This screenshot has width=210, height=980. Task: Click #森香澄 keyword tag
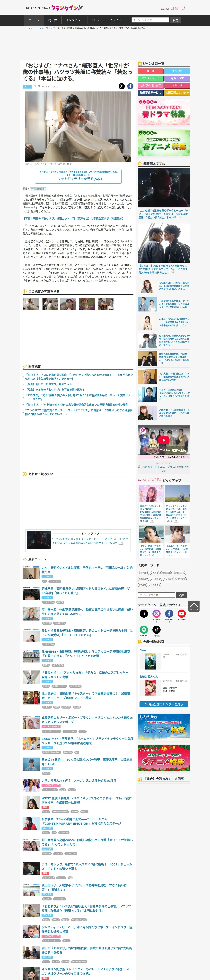(x=155, y=573)
